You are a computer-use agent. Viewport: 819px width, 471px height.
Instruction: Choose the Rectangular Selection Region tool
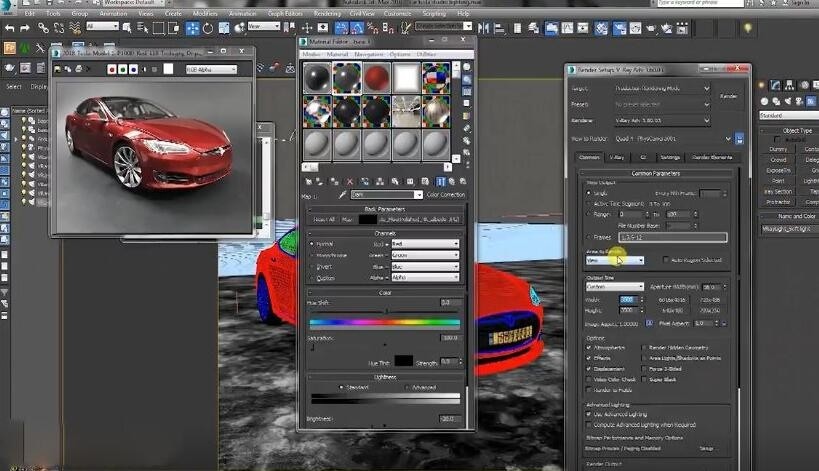coord(158,28)
